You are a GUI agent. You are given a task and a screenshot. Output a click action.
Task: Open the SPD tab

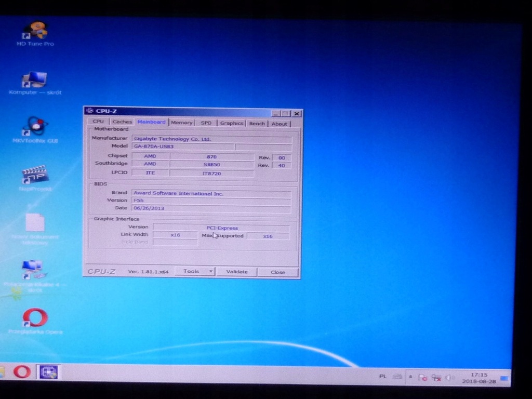206,123
